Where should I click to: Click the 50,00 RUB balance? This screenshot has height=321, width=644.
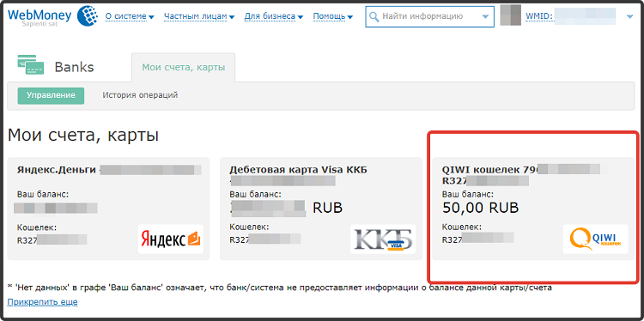[x=481, y=208]
